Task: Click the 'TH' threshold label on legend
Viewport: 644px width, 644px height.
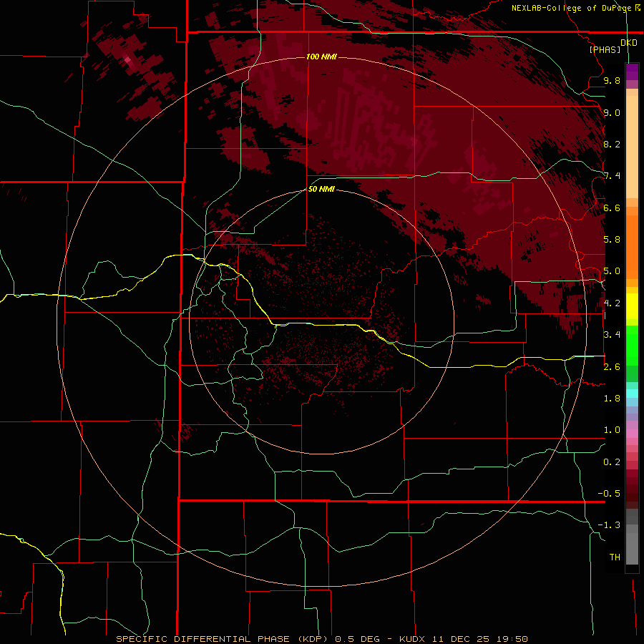Action: (x=615, y=557)
